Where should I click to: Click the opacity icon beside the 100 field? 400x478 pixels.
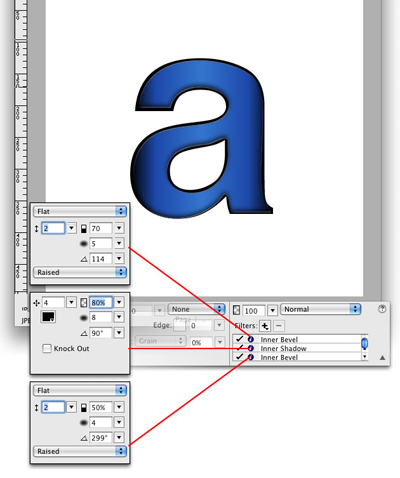coord(236,310)
